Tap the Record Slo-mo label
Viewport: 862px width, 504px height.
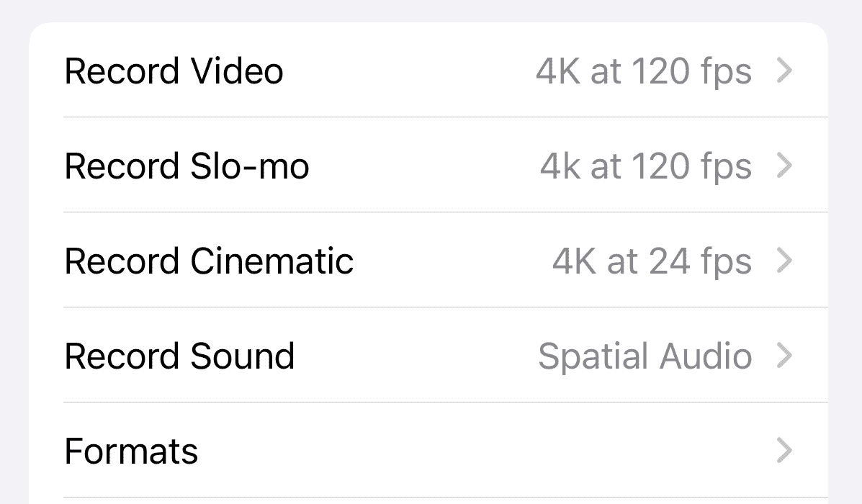[x=187, y=166]
